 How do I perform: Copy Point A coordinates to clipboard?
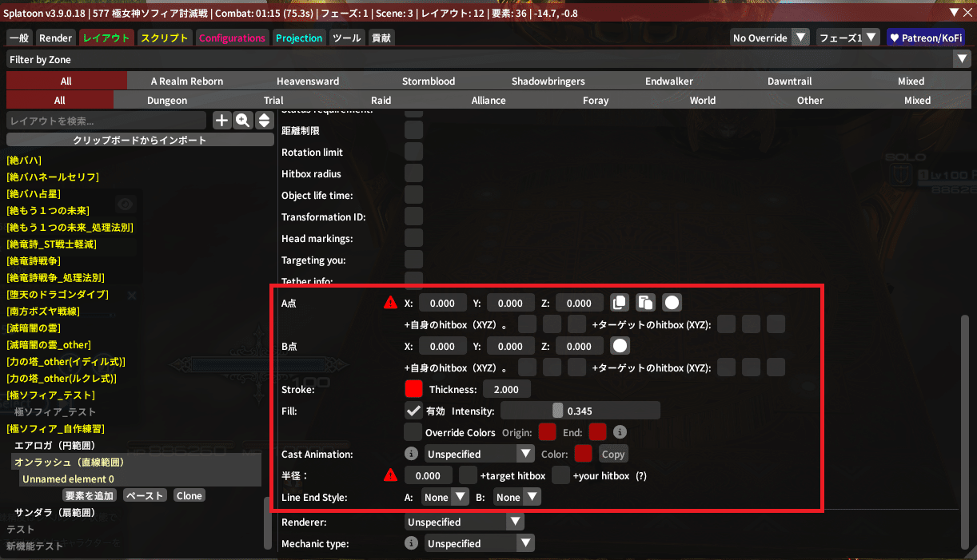pyautogui.click(x=619, y=303)
